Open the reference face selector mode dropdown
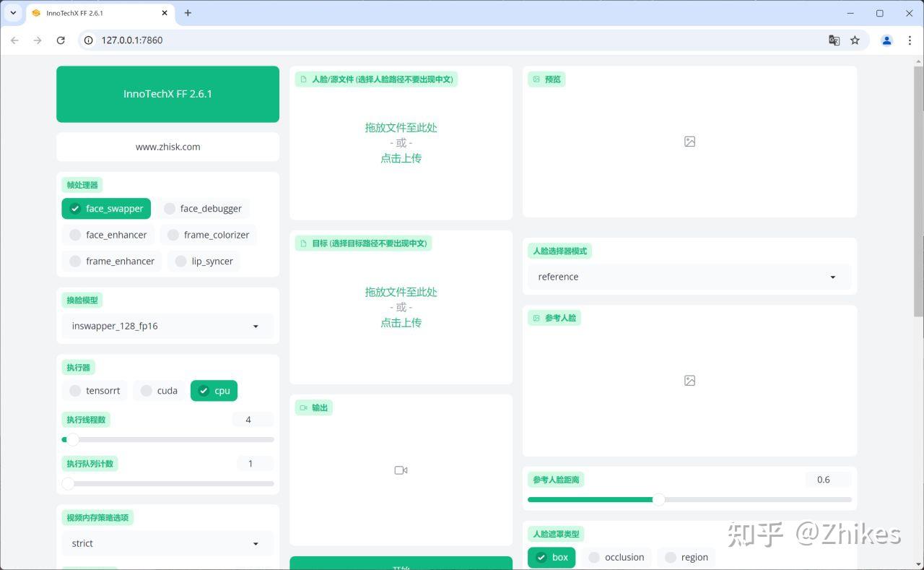 (689, 277)
